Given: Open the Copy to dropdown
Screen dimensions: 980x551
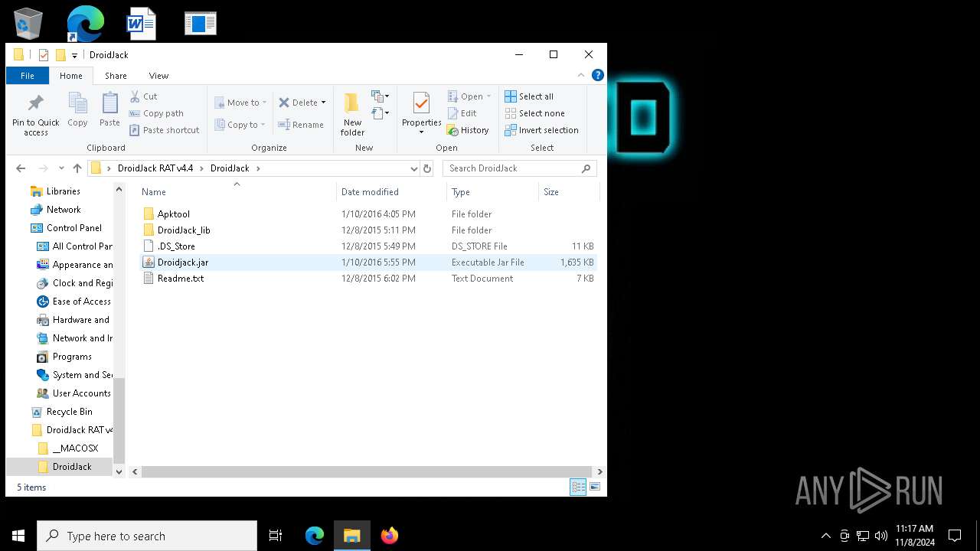Looking at the screenshot, I should coord(240,125).
